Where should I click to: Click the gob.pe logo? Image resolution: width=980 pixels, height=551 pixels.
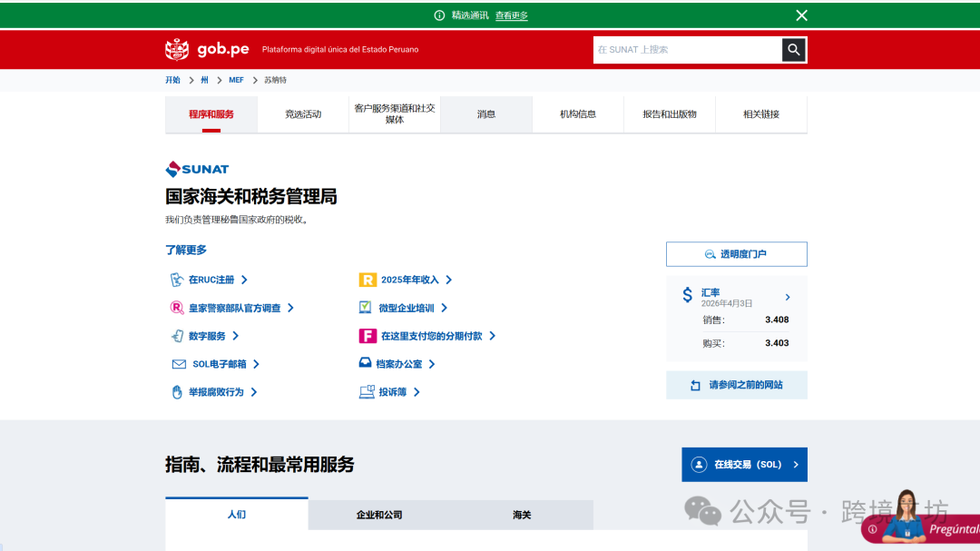coord(196,50)
